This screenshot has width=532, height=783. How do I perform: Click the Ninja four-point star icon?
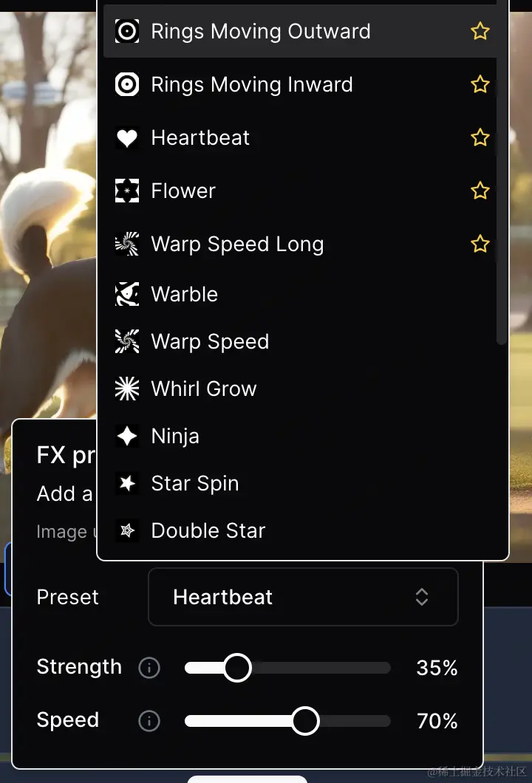point(127,436)
